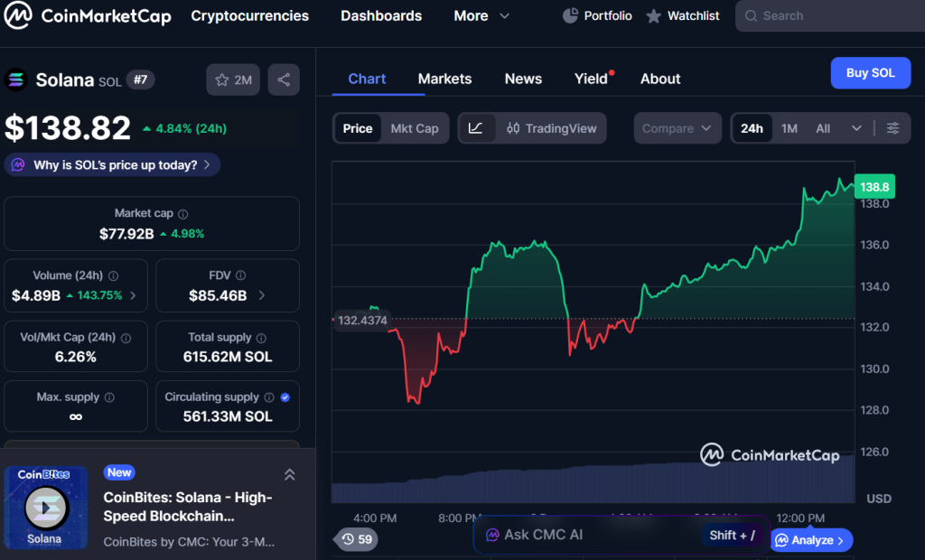This screenshot has width=925, height=560.
Task: Switch to the Markets tab
Action: tap(444, 79)
